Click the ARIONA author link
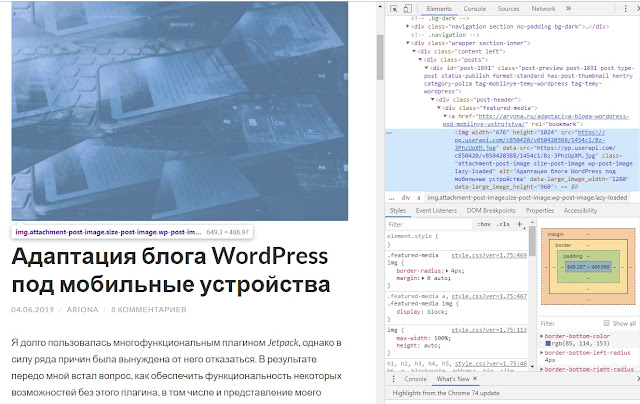 tap(82, 310)
